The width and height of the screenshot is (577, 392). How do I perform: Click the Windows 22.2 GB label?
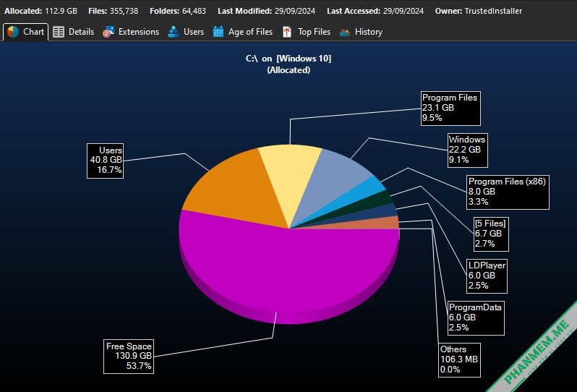pos(468,150)
